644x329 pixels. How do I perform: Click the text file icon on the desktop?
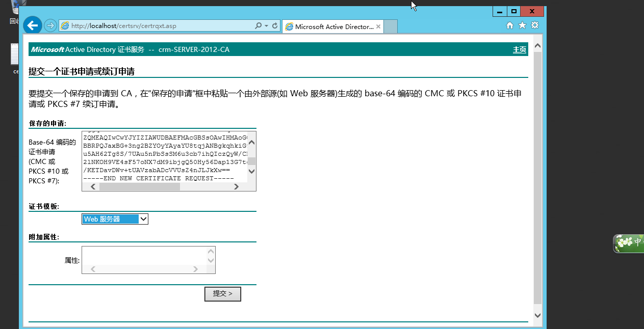(x=14, y=55)
